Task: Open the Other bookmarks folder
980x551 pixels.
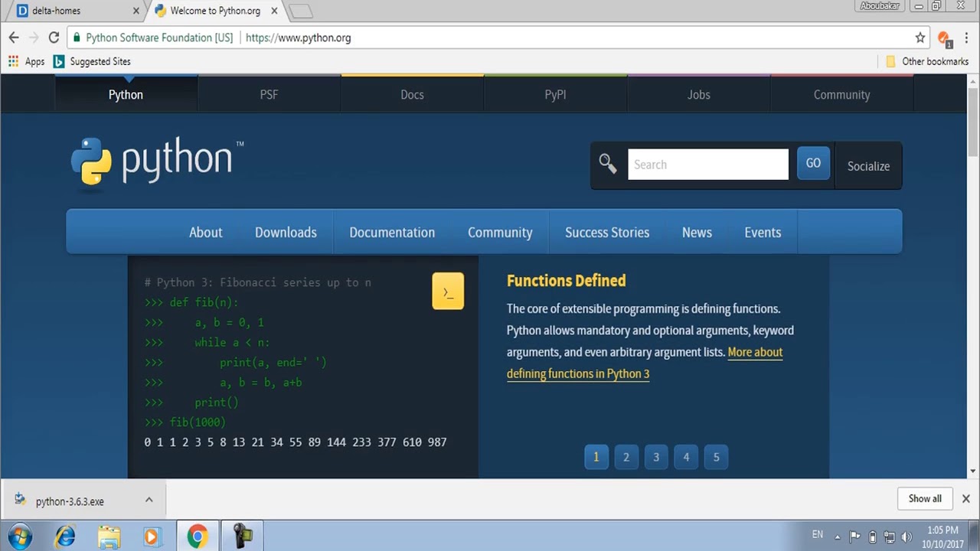Action: click(x=927, y=61)
